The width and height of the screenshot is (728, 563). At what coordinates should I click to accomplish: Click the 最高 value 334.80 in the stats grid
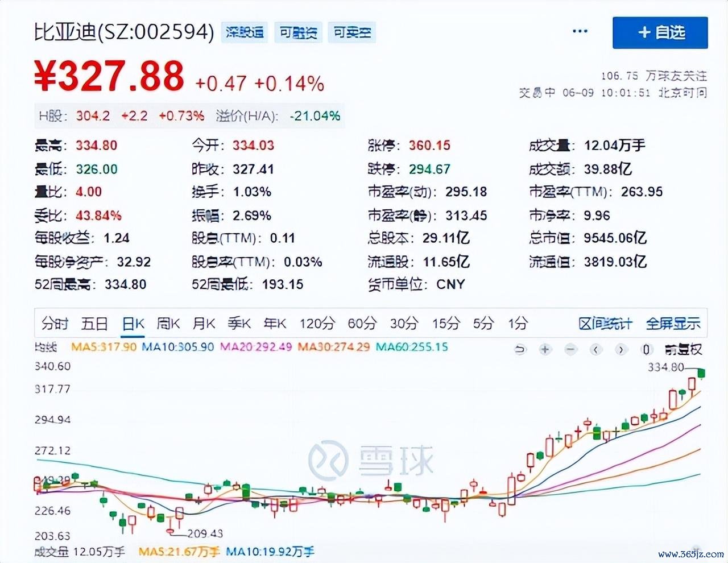point(97,145)
